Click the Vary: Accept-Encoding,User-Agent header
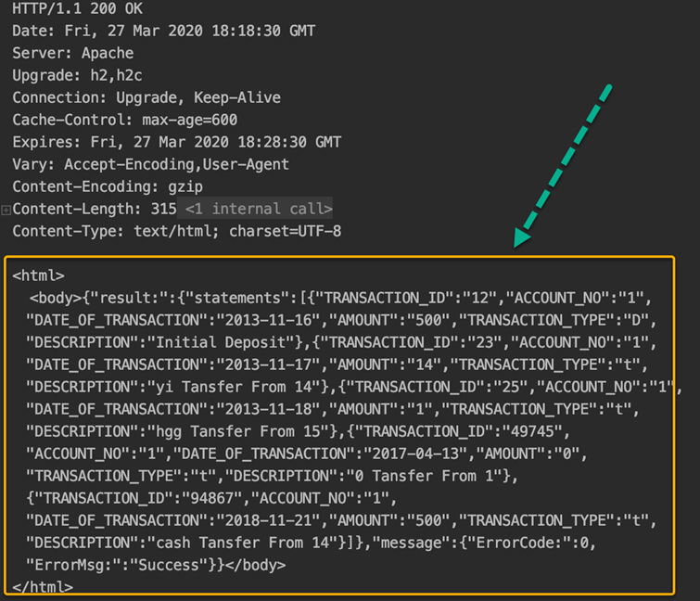Viewport: 700px width, 601px height. pyautogui.click(x=151, y=164)
